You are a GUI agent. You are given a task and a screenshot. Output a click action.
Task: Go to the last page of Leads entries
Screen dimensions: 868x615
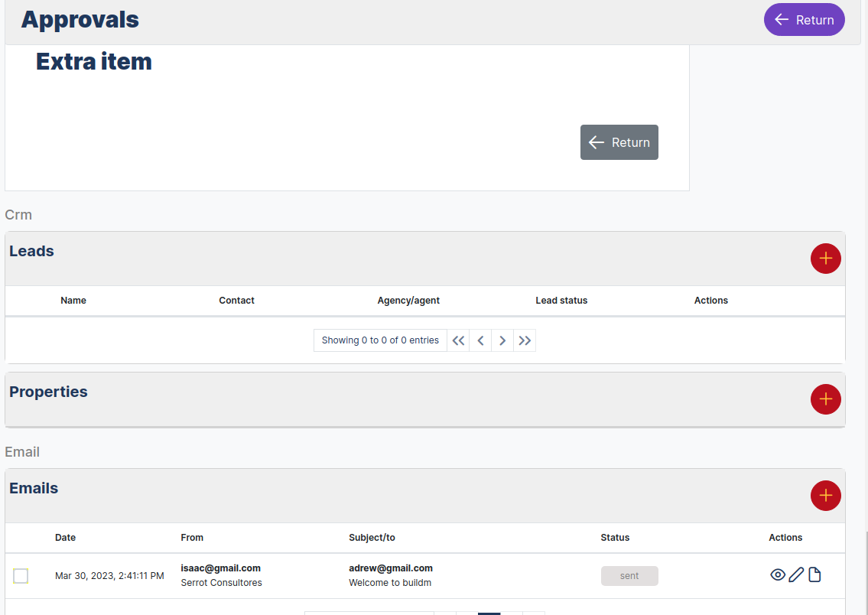click(x=525, y=340)
